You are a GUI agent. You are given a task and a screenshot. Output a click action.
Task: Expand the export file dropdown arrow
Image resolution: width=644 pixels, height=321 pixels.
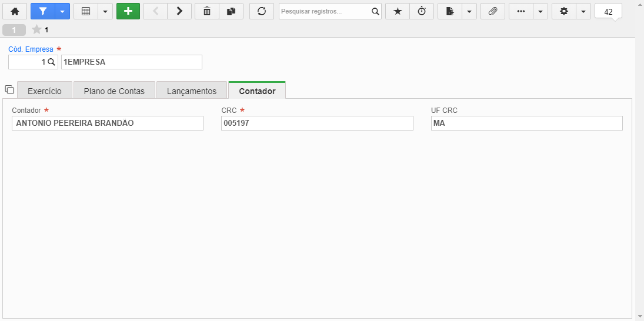click(x=469, y=11)
